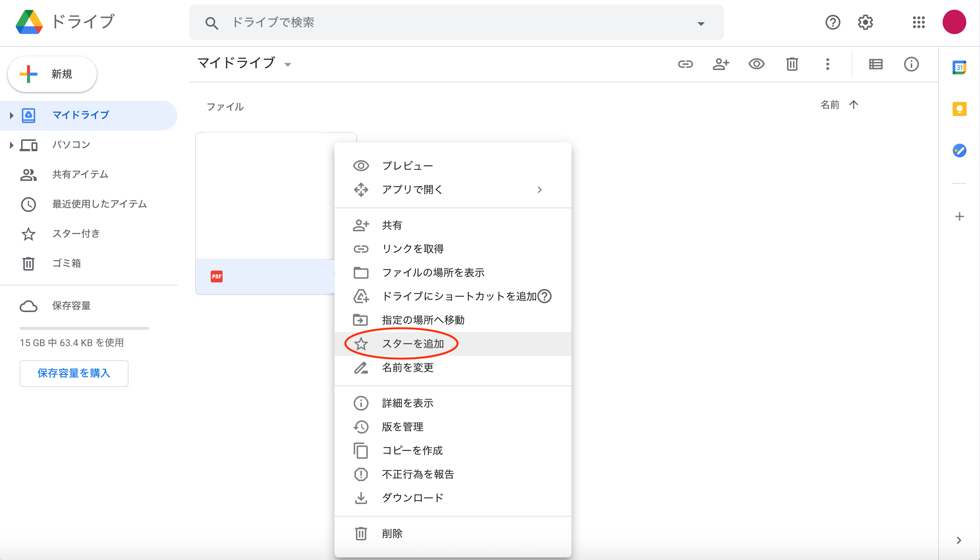Open 最近使用したアイテム in sidebar
The height and width of the screenshot is (560, 980).
tap(89, 204)
